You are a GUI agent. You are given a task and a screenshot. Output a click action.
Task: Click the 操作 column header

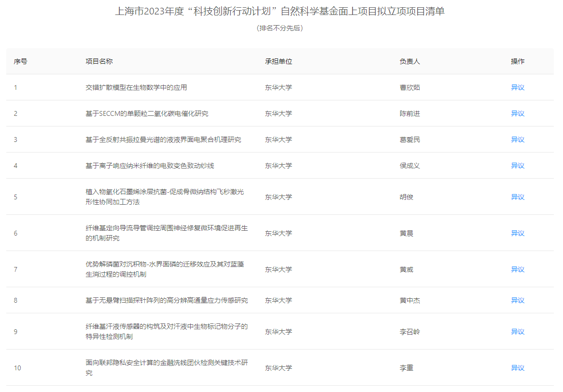(x=518, y=61)
